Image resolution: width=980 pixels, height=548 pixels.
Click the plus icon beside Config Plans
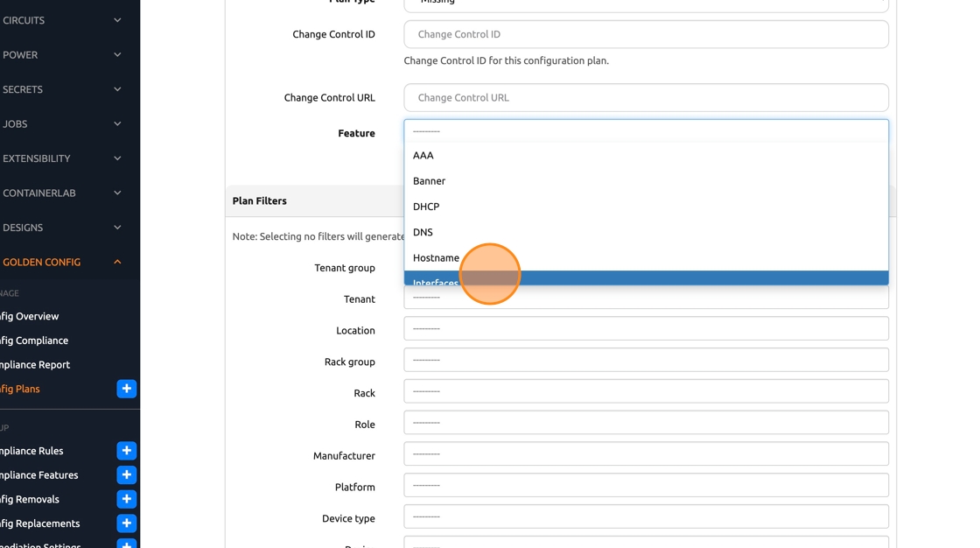pos(126,389)
